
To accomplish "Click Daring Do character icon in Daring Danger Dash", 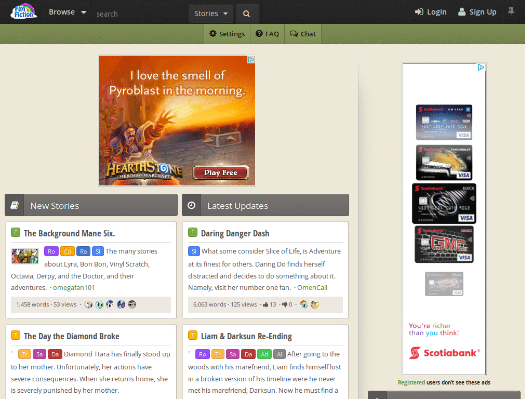I will pyautogui.click(x=315, y=304).
